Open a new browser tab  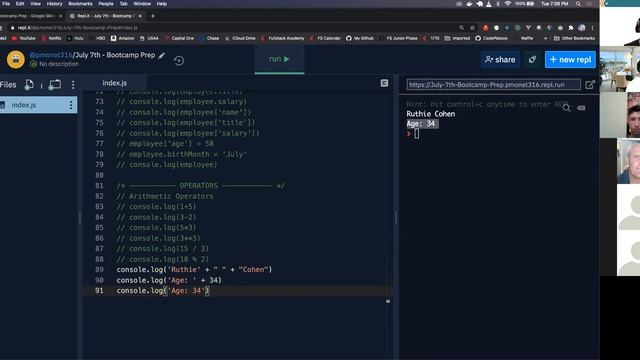tap(153, 16)
